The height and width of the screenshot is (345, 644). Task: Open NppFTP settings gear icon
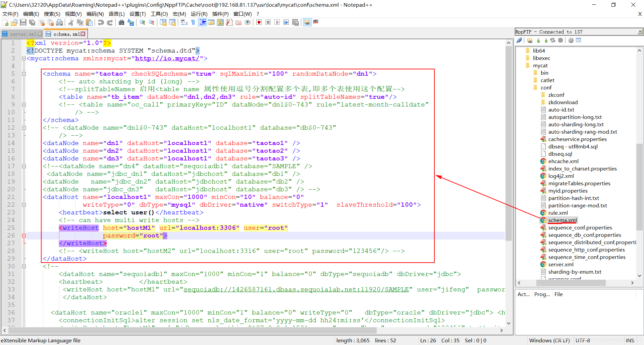coord(571,41)
